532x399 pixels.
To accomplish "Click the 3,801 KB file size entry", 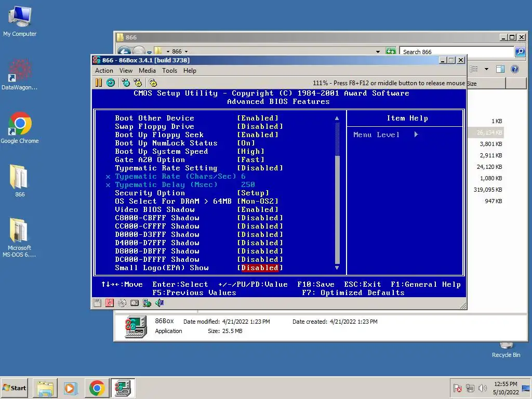I will (x=490, y=144).
